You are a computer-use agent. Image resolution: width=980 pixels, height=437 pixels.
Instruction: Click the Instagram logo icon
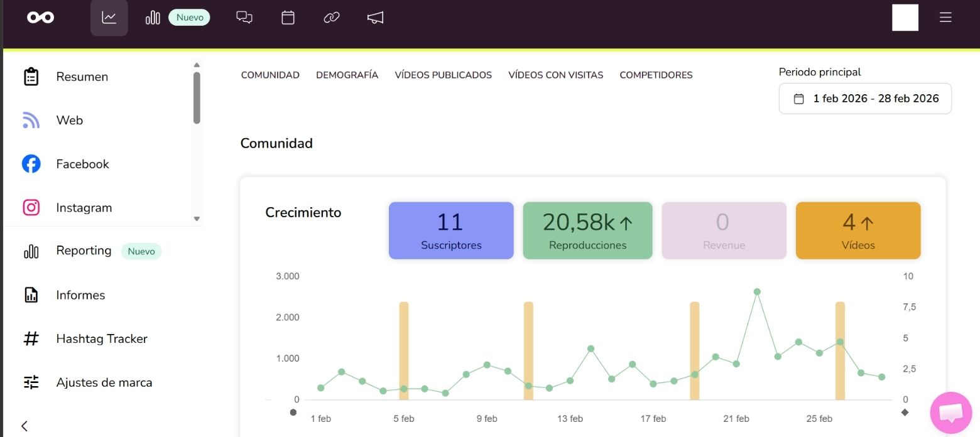click(x=31, y=207)
